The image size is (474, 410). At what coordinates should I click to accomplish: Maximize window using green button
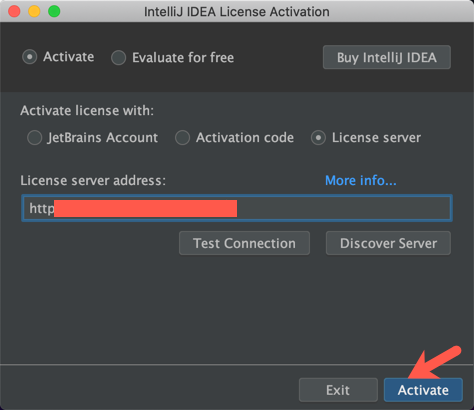(54, 11)
